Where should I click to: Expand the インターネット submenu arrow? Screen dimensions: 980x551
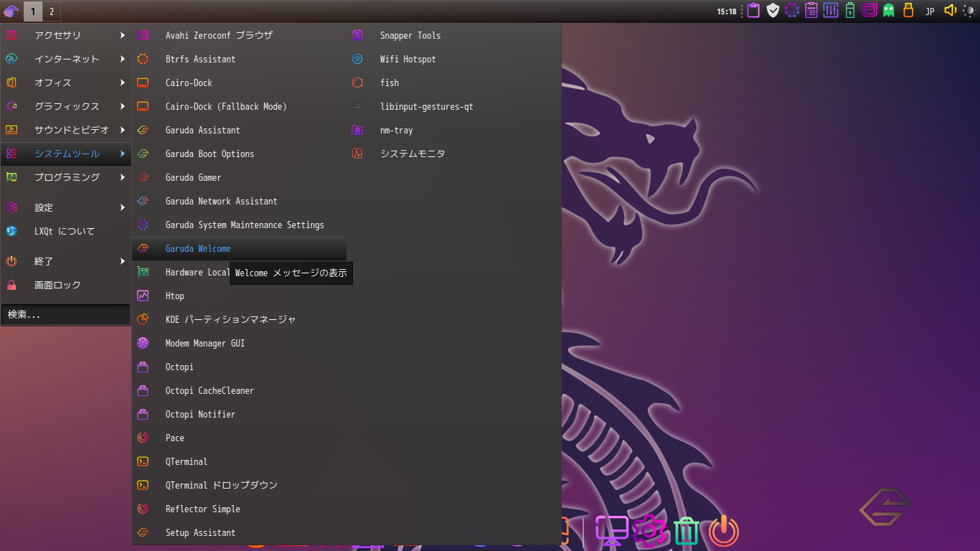pos(123,59)
